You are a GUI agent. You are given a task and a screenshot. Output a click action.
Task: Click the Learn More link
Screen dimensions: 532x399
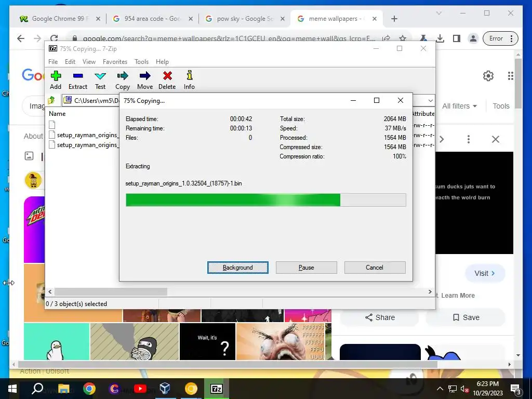[458, 296]
